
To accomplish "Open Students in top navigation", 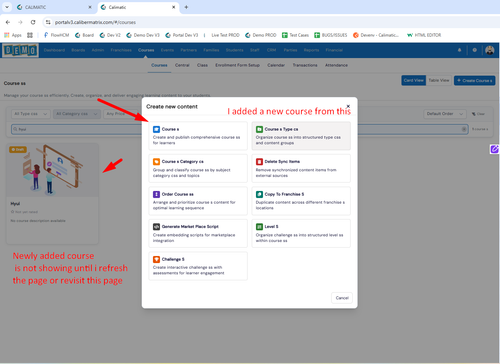I will 234,50.
